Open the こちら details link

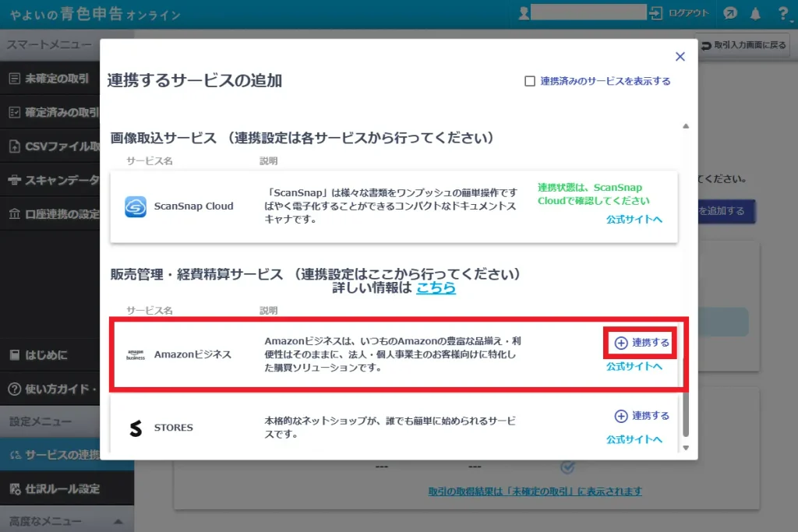tap(436, 288)
